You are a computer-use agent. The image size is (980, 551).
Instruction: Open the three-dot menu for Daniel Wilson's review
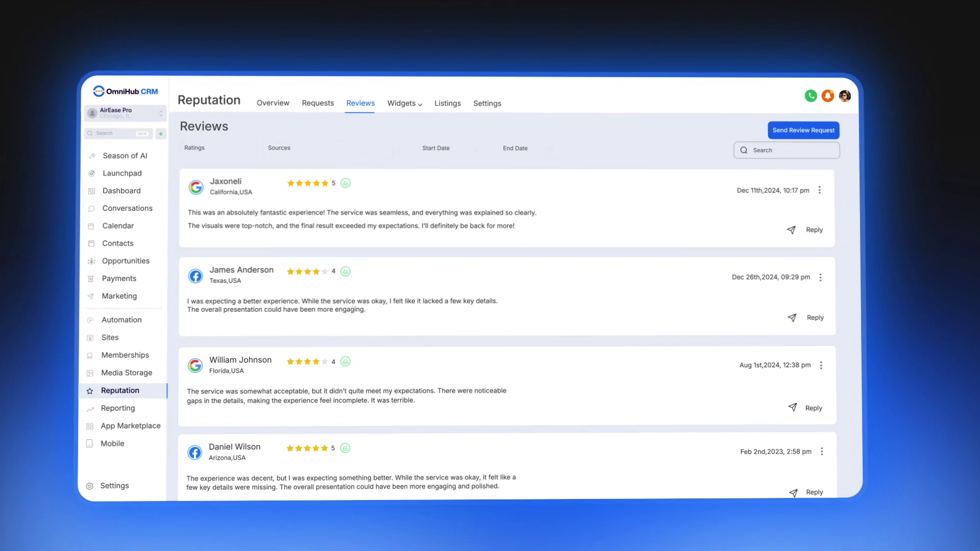point(822,452)
